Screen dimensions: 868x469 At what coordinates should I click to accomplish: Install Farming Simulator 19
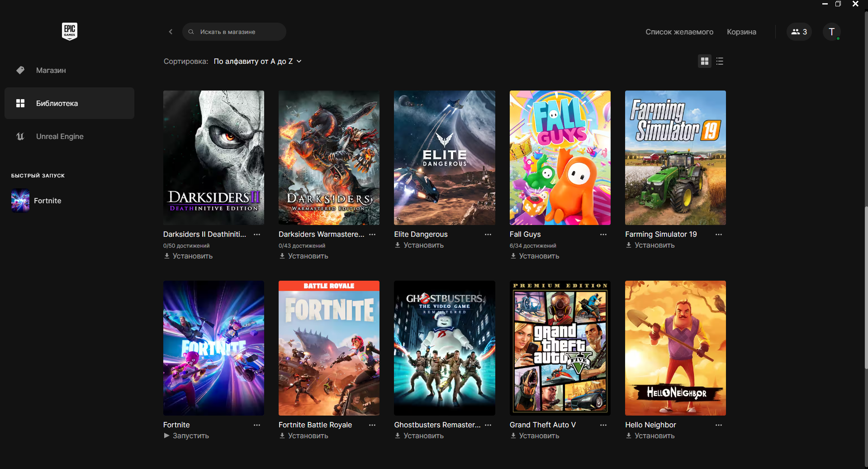point(650,245)
